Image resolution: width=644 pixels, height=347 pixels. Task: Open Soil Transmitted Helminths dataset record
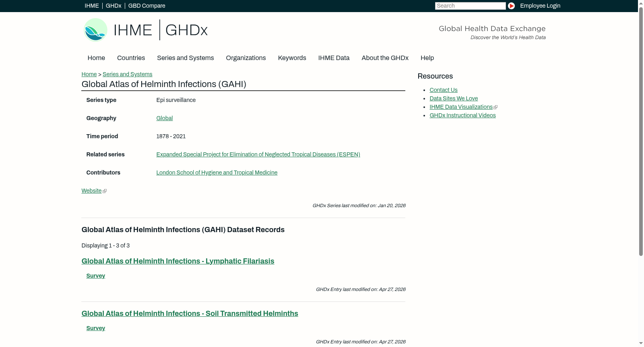[190, 314]
